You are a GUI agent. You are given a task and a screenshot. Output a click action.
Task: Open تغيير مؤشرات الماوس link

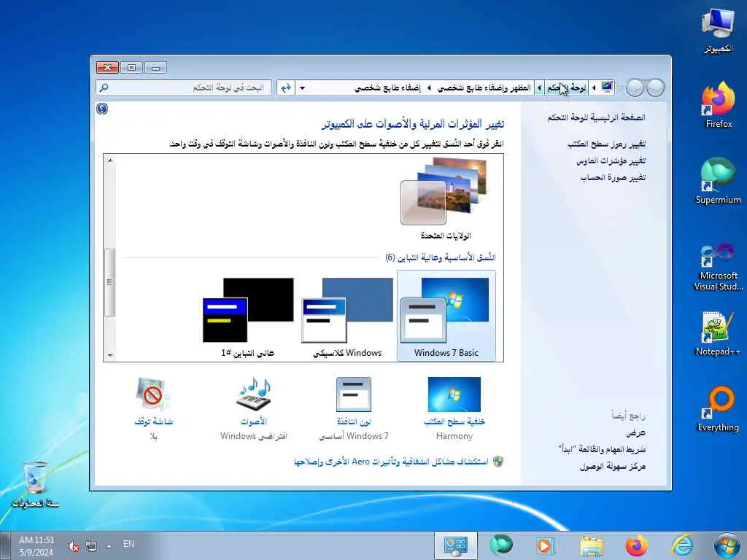pyautogui.click(x=611, y=161)
